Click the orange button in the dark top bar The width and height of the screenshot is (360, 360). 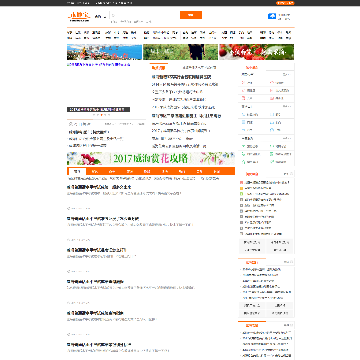[285, 3]
